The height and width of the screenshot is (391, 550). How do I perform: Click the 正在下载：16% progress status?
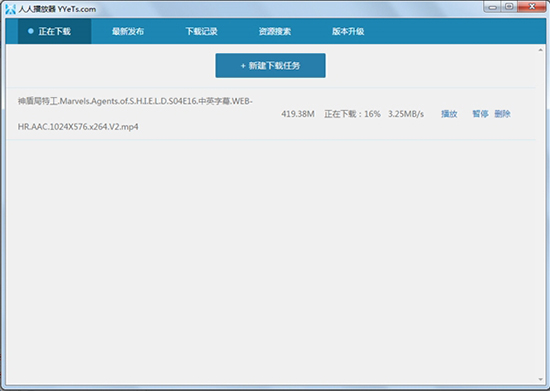352,114
